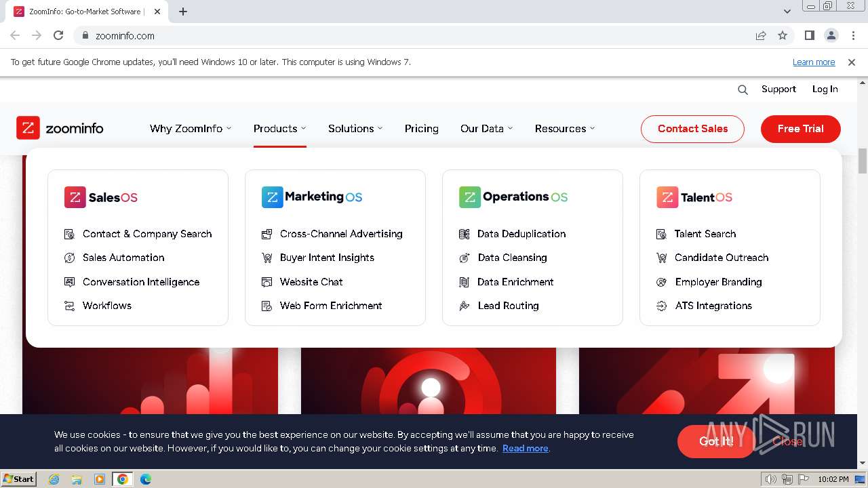Screen dimensions: 868x488
Task: Select the ZoomInfo browser tab
Action: pos(86,12)
